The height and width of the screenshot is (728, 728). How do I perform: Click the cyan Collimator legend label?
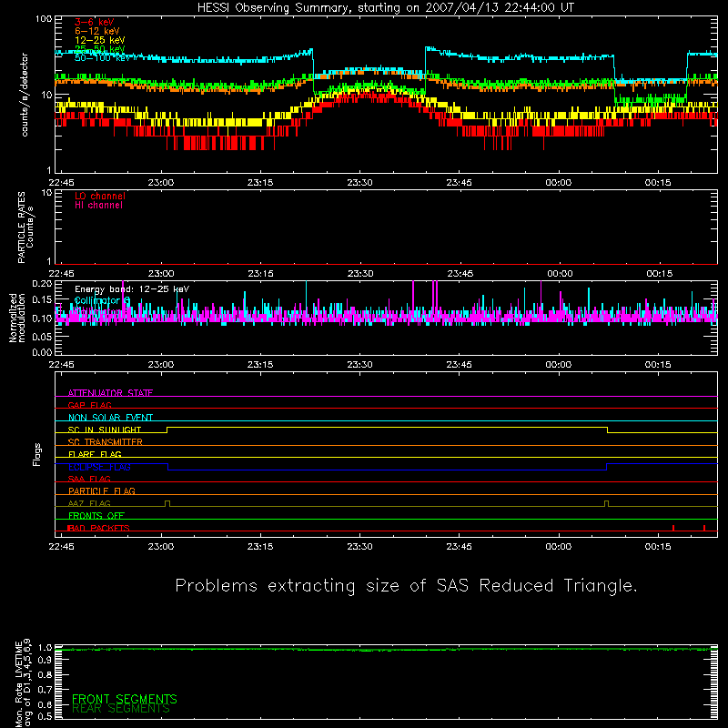pos(102,300)
